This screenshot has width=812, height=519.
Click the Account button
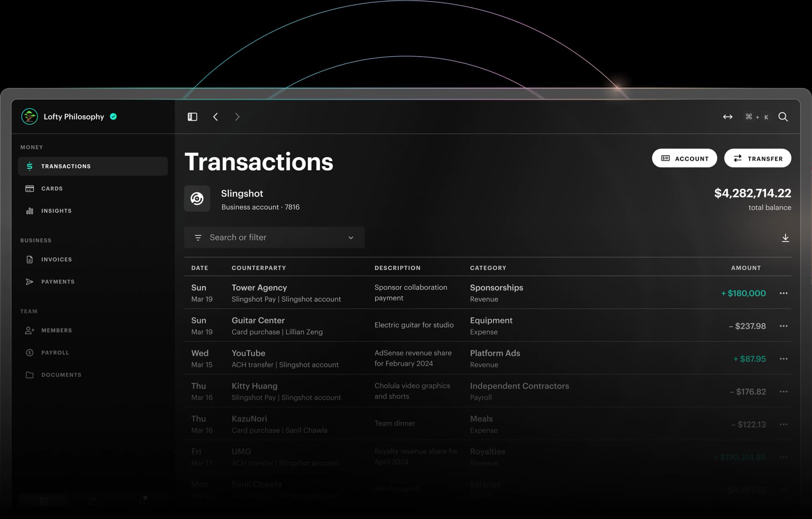click(x=684, y=158)
